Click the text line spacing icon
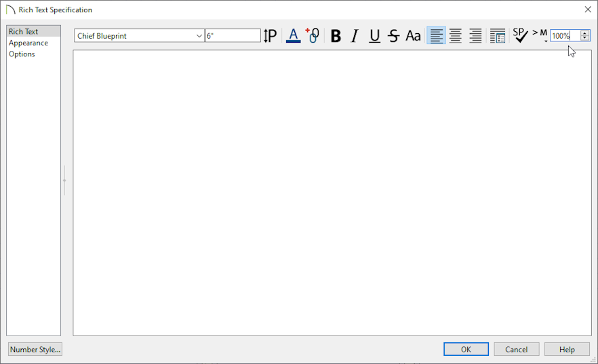This screenshot has width=598, height=364. 270,36
